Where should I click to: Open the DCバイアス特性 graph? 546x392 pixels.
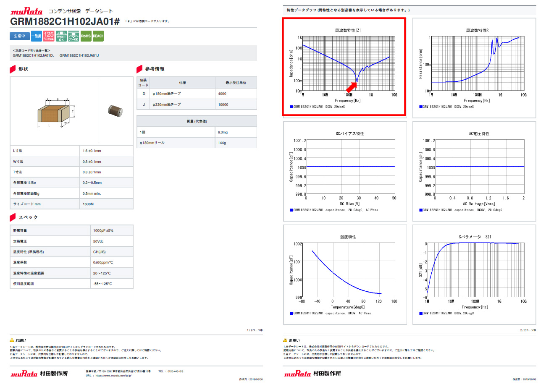(x=345, y=171)
